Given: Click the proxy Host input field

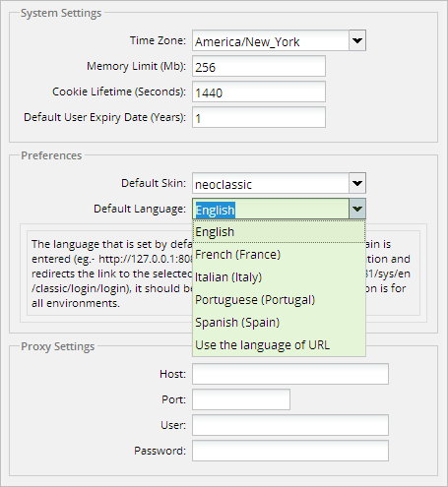Looking at the screenshot, I should (x=290, y=374).
